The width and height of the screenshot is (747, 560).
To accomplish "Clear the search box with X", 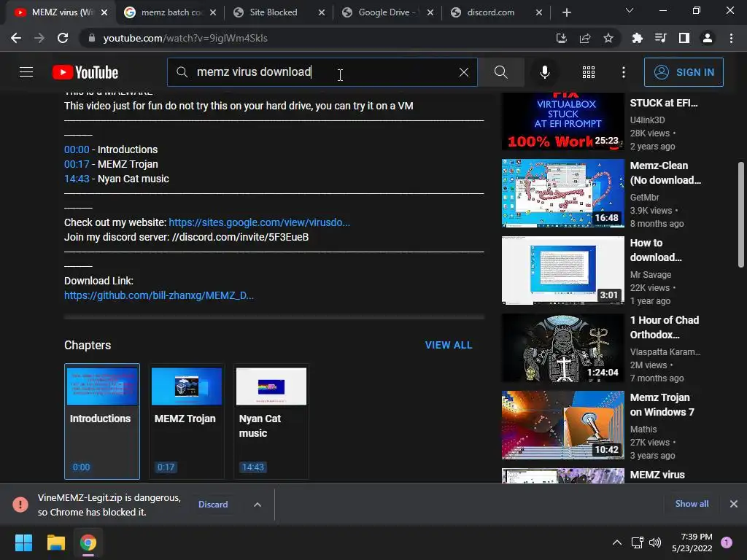I will coord(463,72).
